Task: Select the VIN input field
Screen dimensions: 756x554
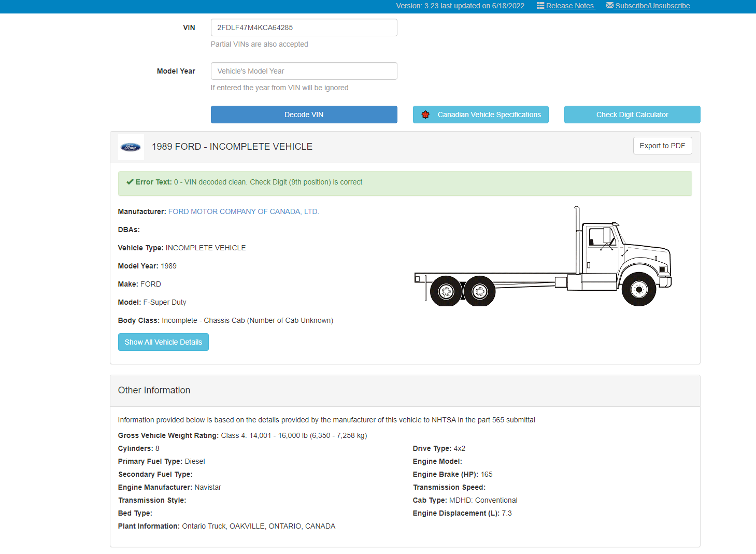Action: tap(304, 27)
